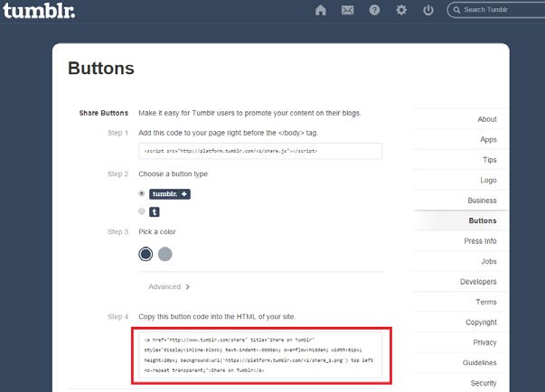View the Terms page
This screenshot has height=392, width=545.
pyautogui.click(x=486, y=302)
